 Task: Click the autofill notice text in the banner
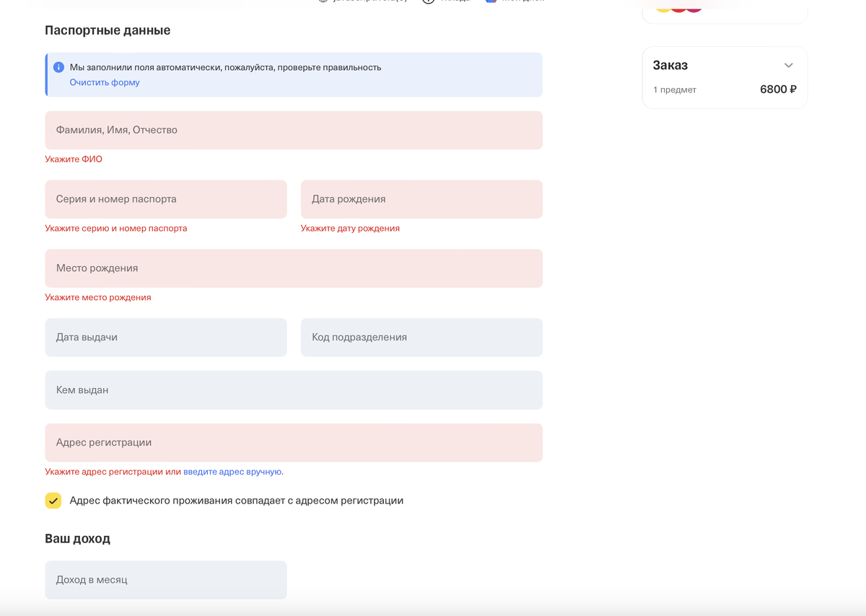(225, 67)
